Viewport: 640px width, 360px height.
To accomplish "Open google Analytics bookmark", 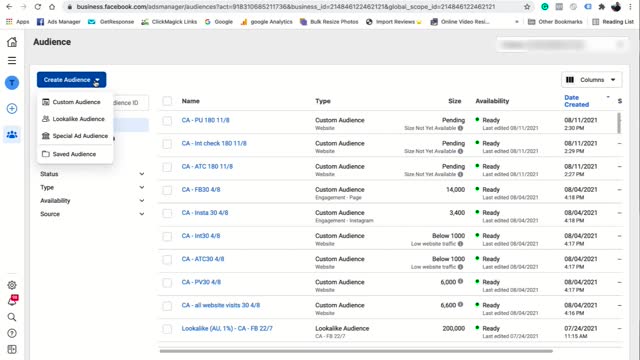I will coord(267,22).
